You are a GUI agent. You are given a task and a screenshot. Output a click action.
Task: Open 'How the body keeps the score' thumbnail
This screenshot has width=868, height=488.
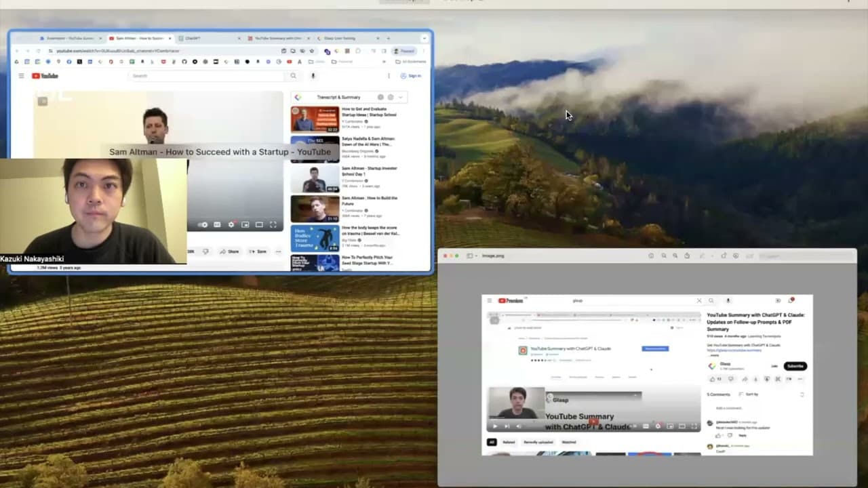[x=315, y=239]
